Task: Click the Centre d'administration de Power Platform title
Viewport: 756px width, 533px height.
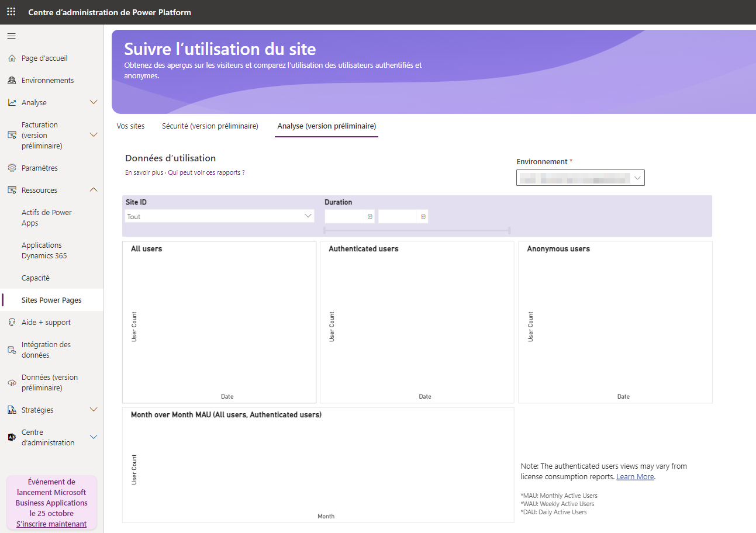Action: (x=110, y=12)
